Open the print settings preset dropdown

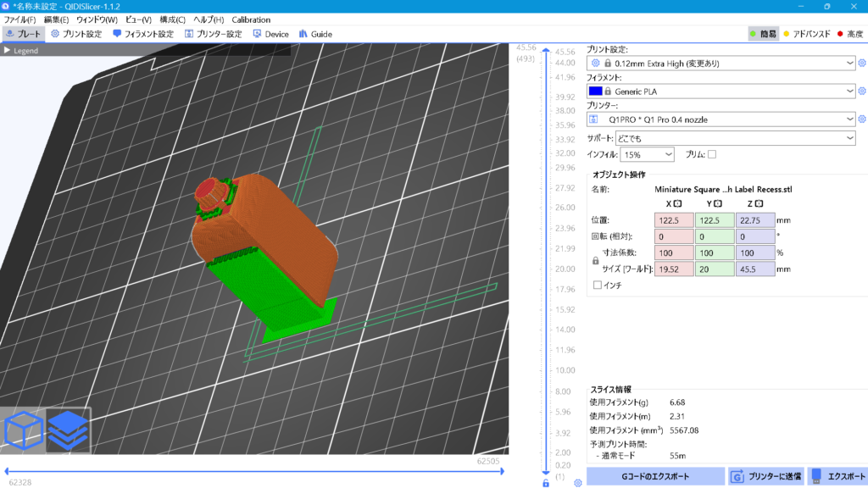(850, 63)
